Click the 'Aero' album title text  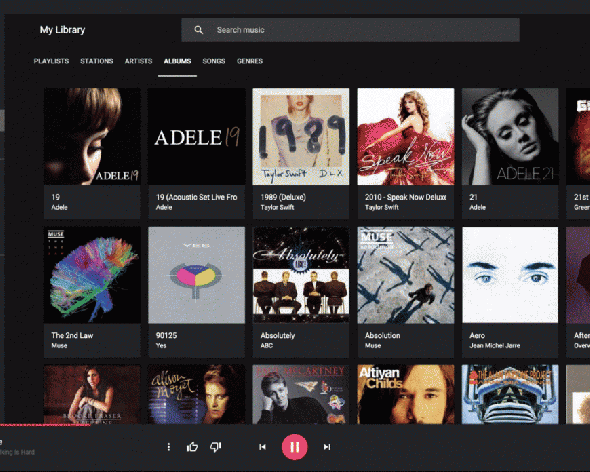coord(477,335)
